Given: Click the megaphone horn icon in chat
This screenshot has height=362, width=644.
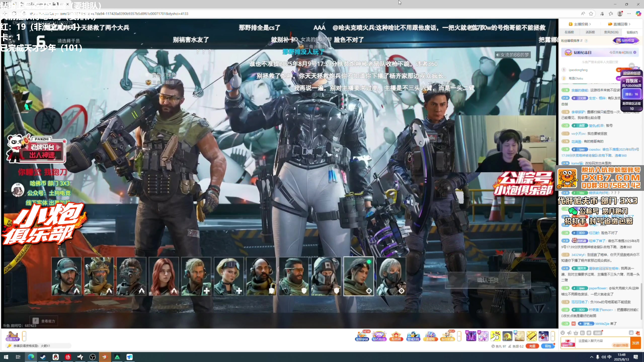Looking at the screenshot, I should click(570, 333).
